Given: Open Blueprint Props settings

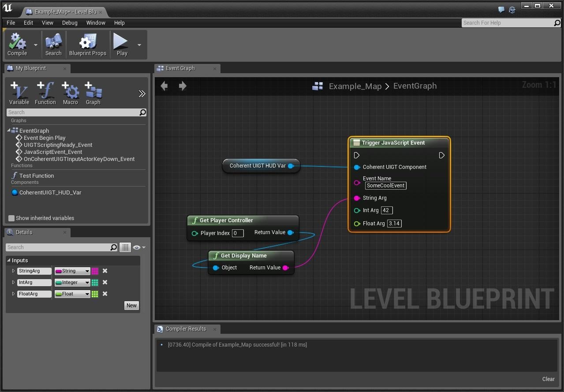Looking at the screenshot, I should 87,45.
